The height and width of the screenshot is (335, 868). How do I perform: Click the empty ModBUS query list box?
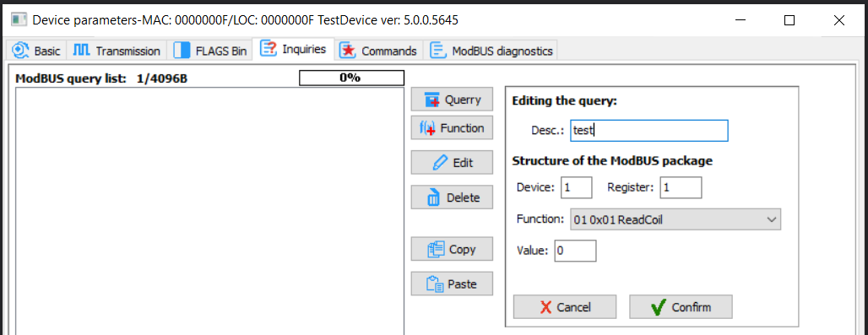point(209,211)
